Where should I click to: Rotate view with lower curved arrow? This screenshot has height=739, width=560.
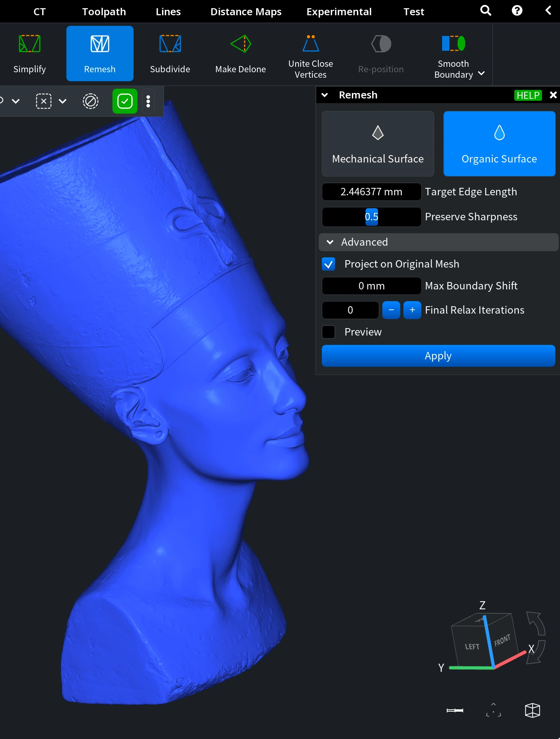point(536,652)
